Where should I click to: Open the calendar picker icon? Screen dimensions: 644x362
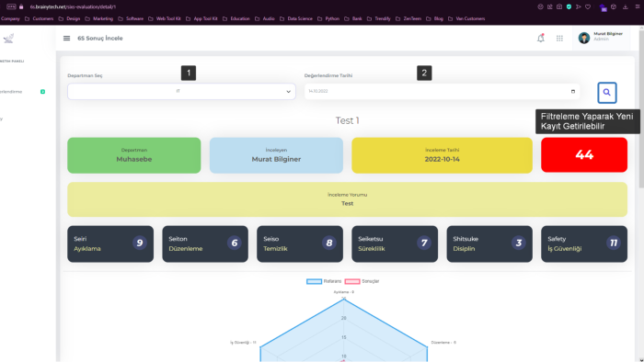[573, 92]
